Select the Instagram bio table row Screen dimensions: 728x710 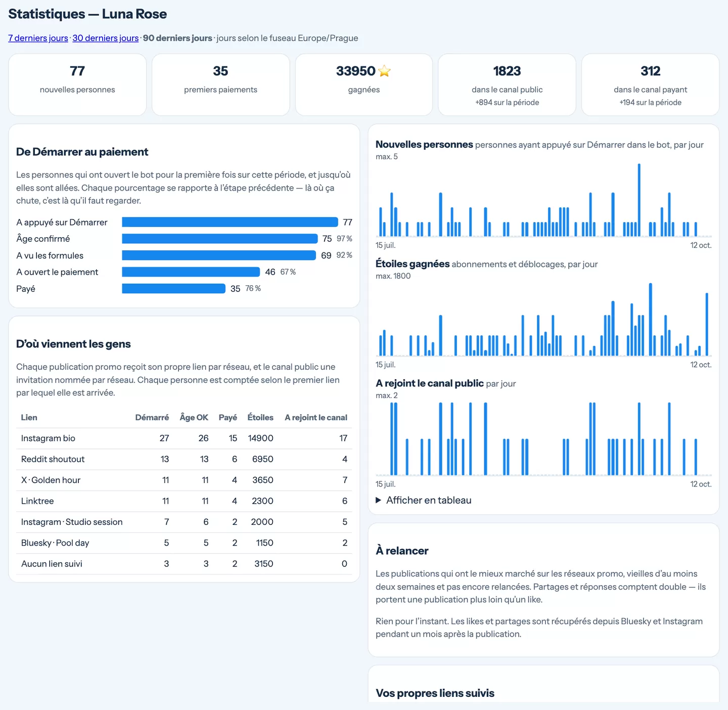coord(184,438)
